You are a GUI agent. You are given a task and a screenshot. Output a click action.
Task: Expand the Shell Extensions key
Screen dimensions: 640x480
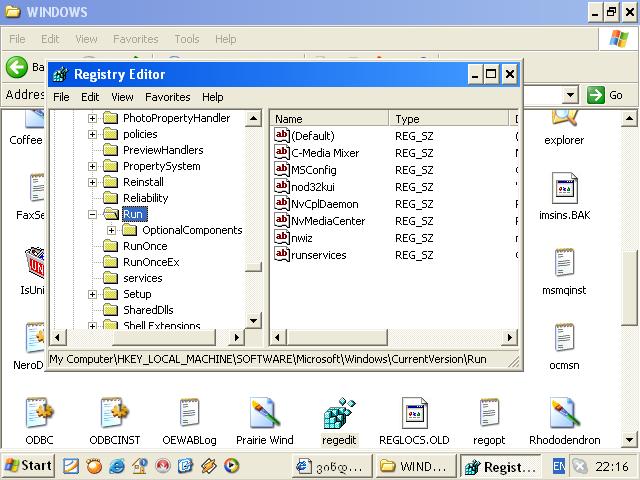point(92,326)
